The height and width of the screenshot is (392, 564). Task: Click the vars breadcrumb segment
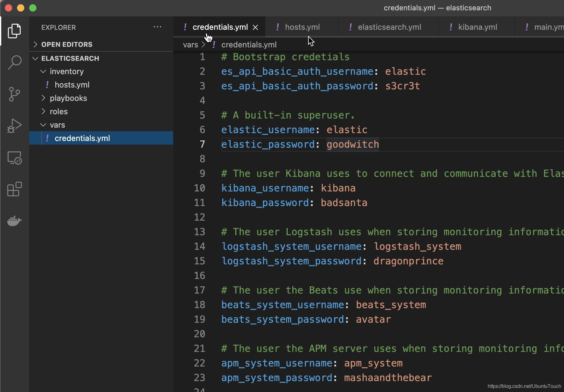(191, 45)
